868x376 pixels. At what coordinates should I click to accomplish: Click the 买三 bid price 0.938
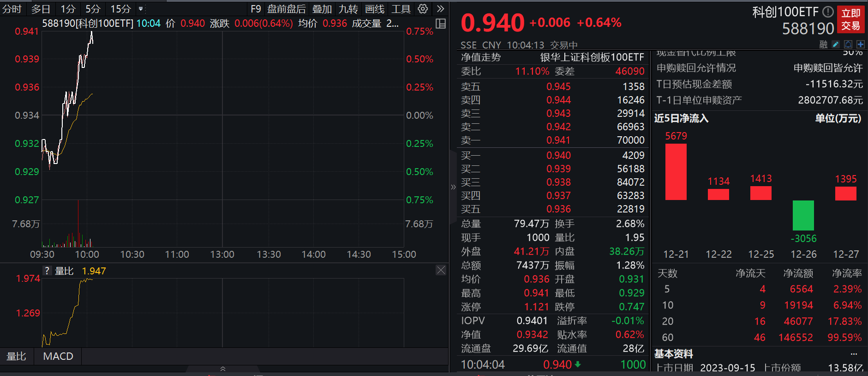(x=558, y=182)
